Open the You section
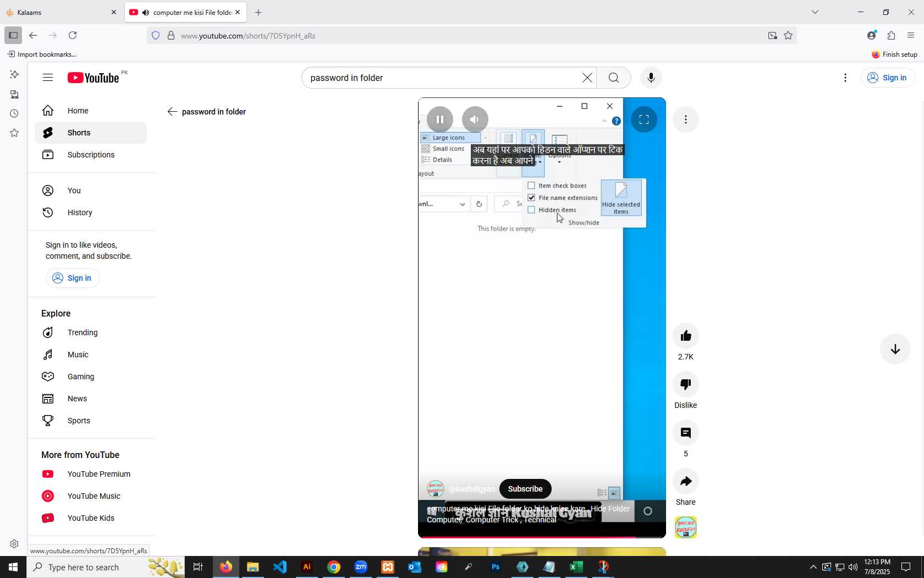 (91, 190)
